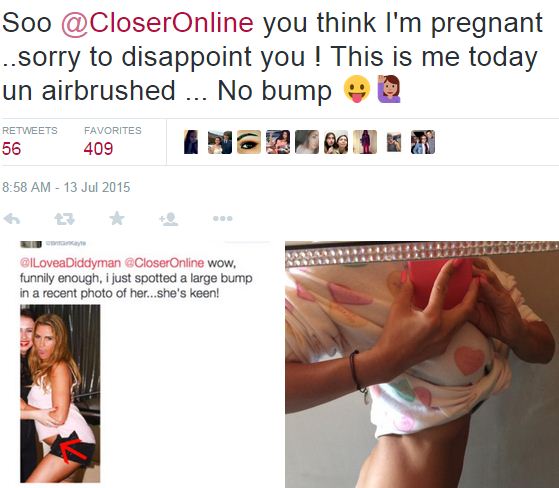This screenshot has width=559, height=488.
Task: View the 56 retweets count
Action: click(x=11, y=149)
